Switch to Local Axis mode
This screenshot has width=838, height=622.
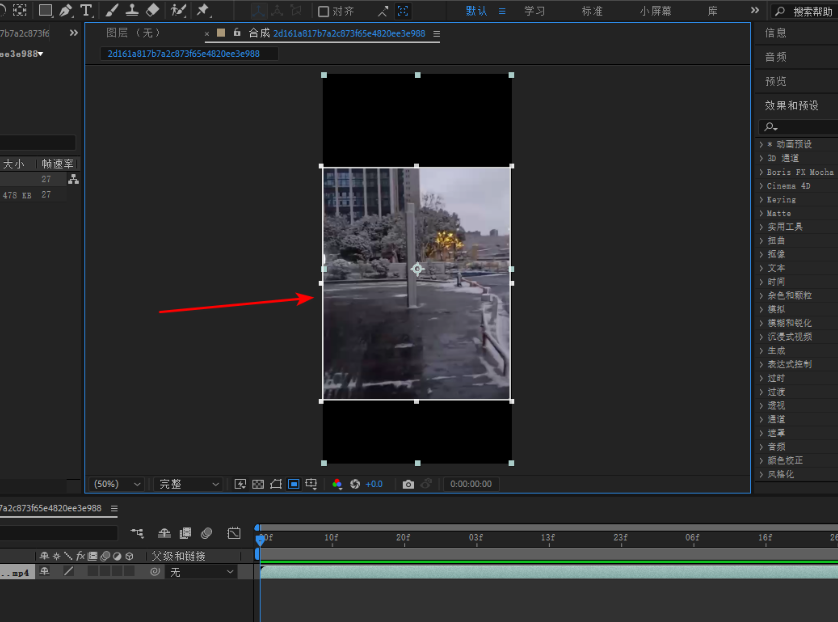pos(260,11)
